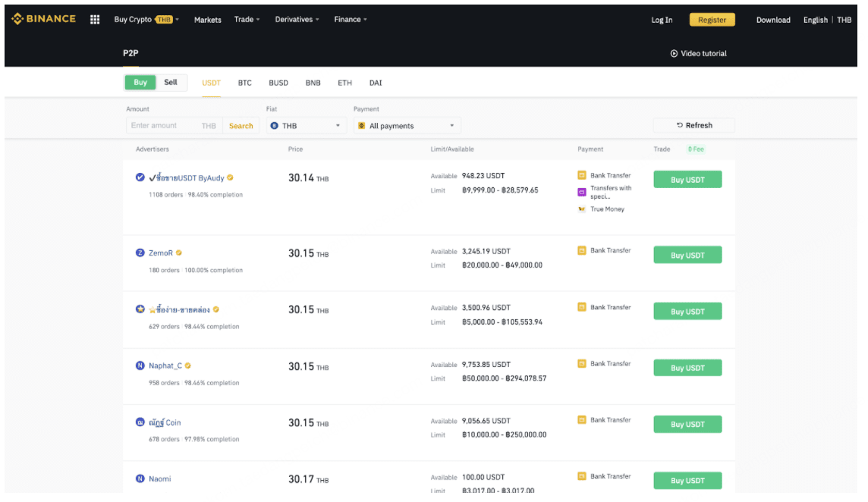Image resolution: width=868 pixels, height=502 pixels.
Task: Click Naphat_C advertiser avatar icon
Action: [x=140, y=366]
